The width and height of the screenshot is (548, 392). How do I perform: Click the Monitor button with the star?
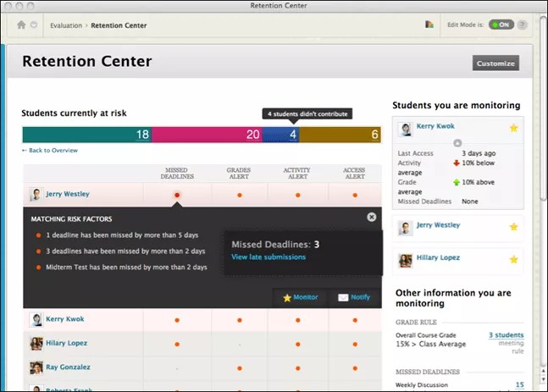300,298
